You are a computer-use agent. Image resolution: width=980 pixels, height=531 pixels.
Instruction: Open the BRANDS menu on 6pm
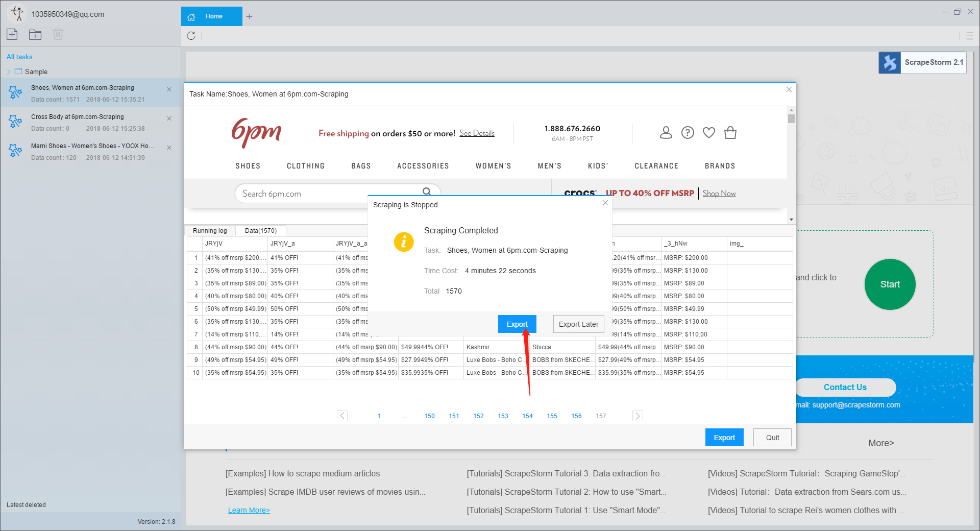(x=720, y=166)
